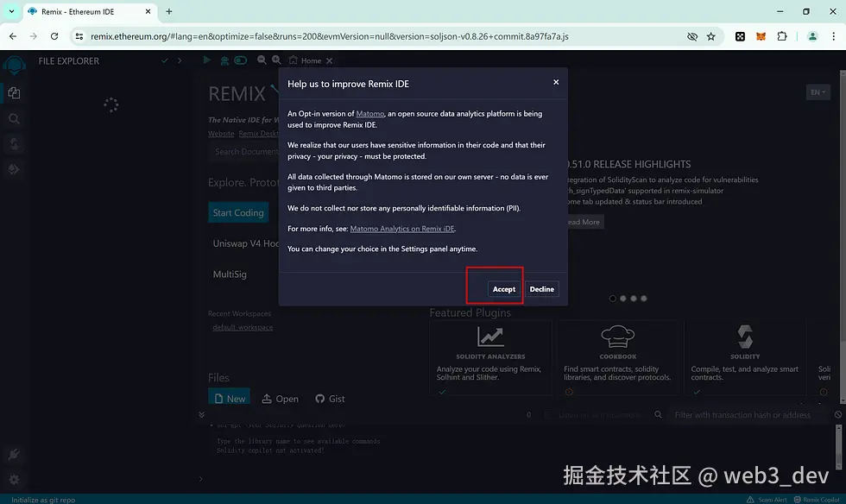This screenshot has height=504, width=846.
Task: Collapse the terminal with double chevron
Action: tap(201, 414)
